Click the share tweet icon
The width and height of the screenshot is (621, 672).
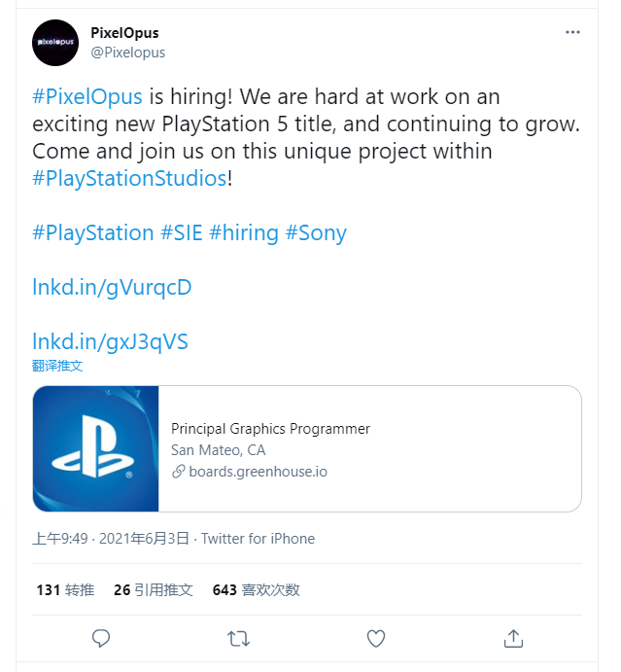pyautogui.click(x=514, y=638)
